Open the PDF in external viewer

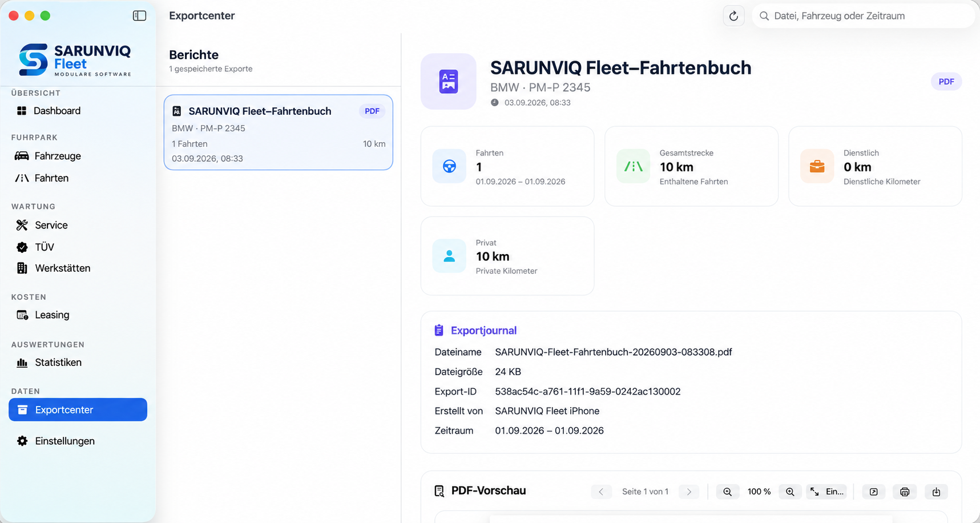tap(874, 492)
